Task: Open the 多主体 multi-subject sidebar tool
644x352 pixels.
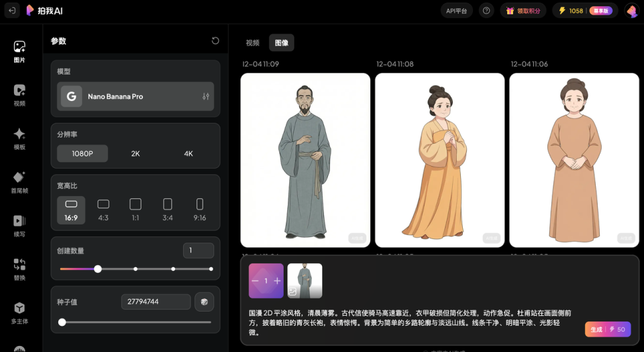Action: 19,313
